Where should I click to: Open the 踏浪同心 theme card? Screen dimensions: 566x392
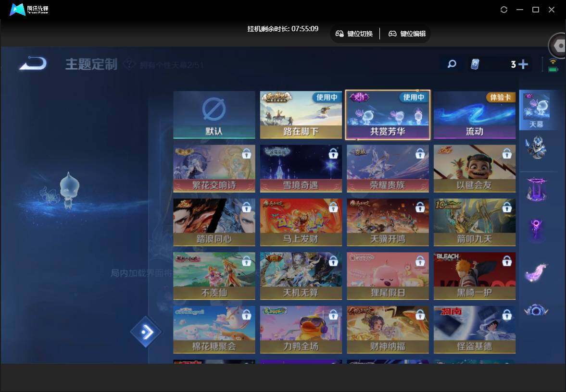point(214,222)
